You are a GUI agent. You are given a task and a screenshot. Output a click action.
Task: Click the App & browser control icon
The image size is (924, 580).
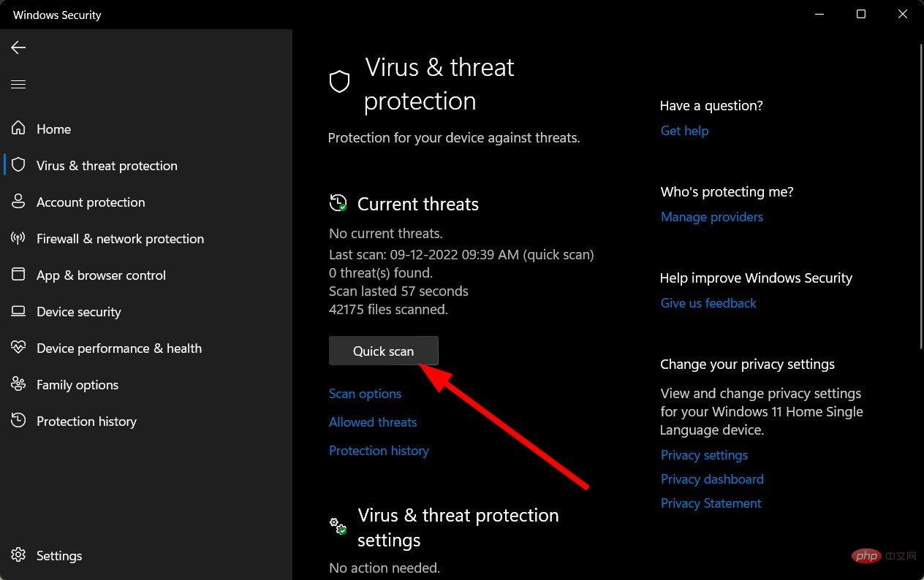point(18,275)
